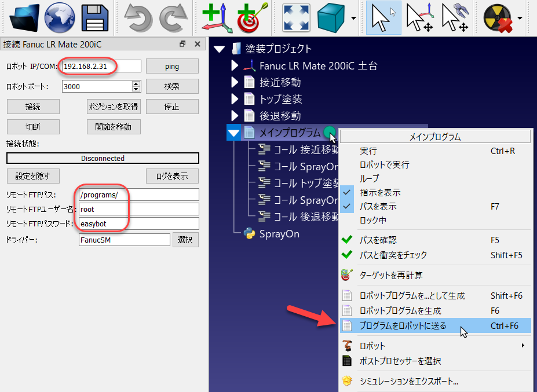Select the move robot tools icon
This screenshot has width=537, height=392.
[x=455, y=18]
